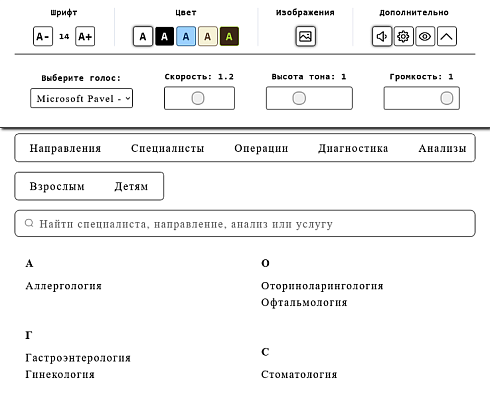490x398 pixels.
Task: Open the Диагностика tab
Action: click(353, 148)
